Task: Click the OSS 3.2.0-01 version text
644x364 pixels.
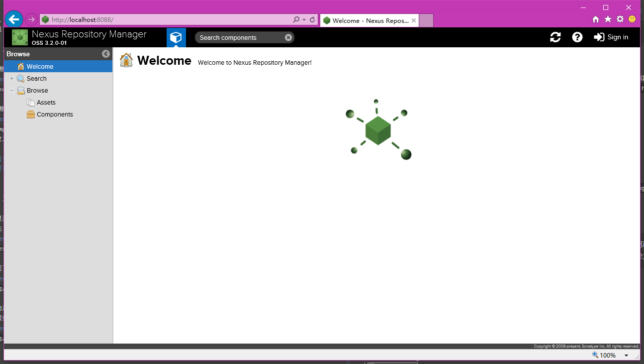Action: coord(49,43)
